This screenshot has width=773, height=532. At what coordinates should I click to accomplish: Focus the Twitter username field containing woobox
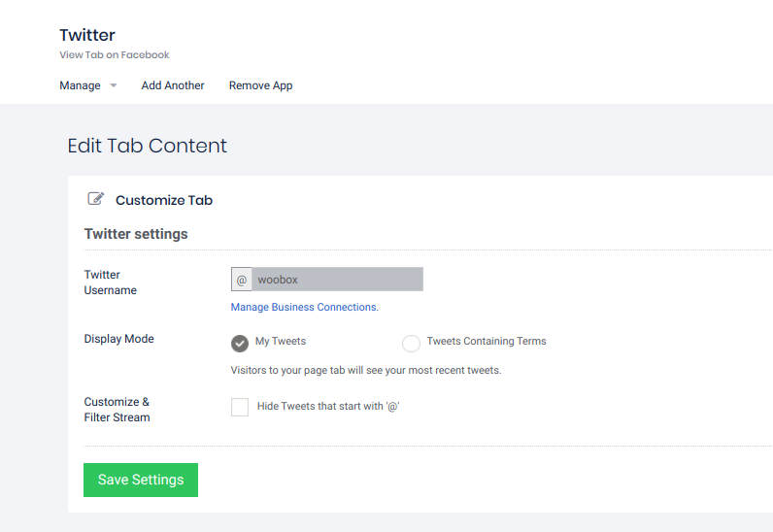(336, 280)
